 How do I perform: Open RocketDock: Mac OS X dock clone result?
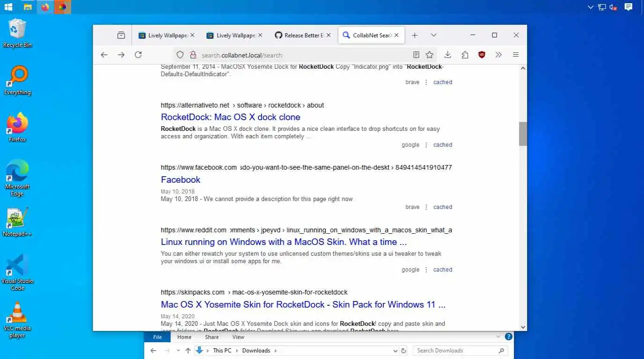click(x=231, y=117)
